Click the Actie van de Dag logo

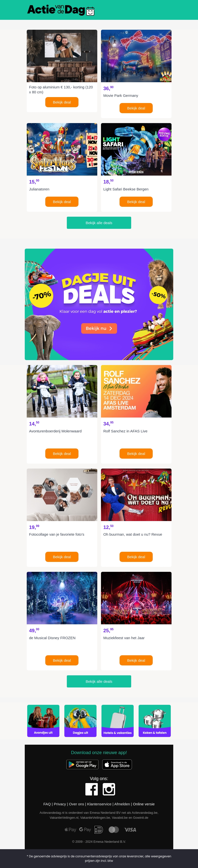coord(61,10)
